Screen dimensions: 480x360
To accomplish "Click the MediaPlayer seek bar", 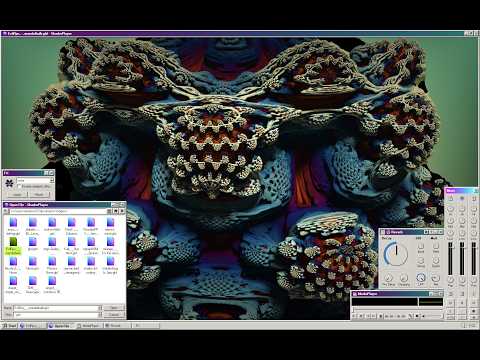I will point(397,309).
